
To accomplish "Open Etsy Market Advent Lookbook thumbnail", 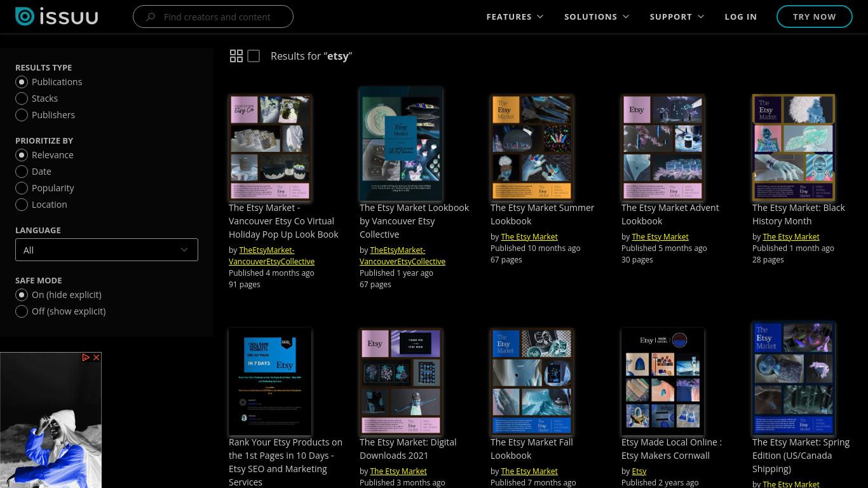I will (663, 148).
